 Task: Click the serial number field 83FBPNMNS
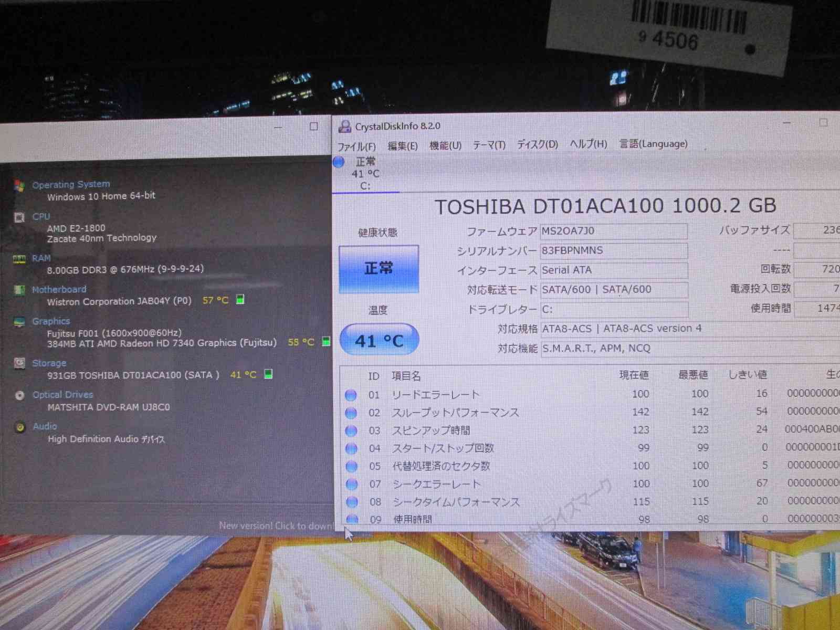(x=613, y=250)
